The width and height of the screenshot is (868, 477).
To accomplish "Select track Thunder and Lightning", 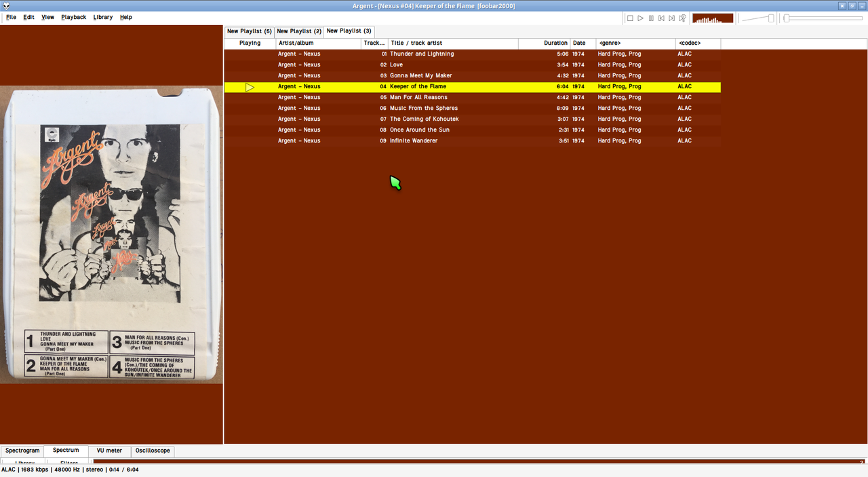I will pyautogui.click(x=422, y=54).
